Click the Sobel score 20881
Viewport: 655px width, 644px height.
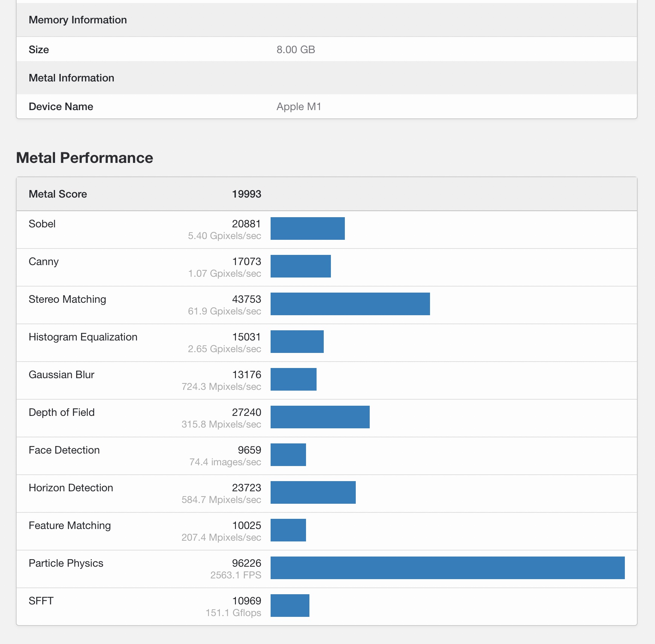(246, 224)
